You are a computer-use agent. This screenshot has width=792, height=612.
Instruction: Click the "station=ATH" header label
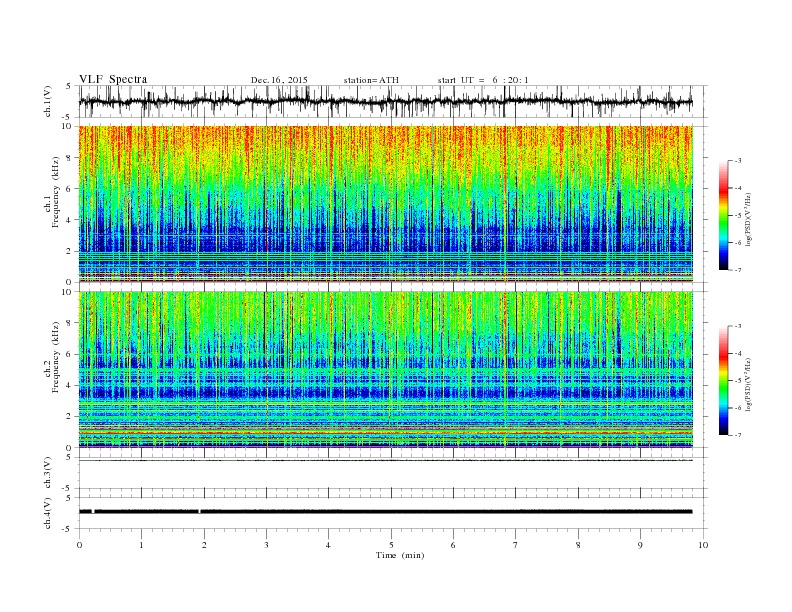[x=371, y=80]
